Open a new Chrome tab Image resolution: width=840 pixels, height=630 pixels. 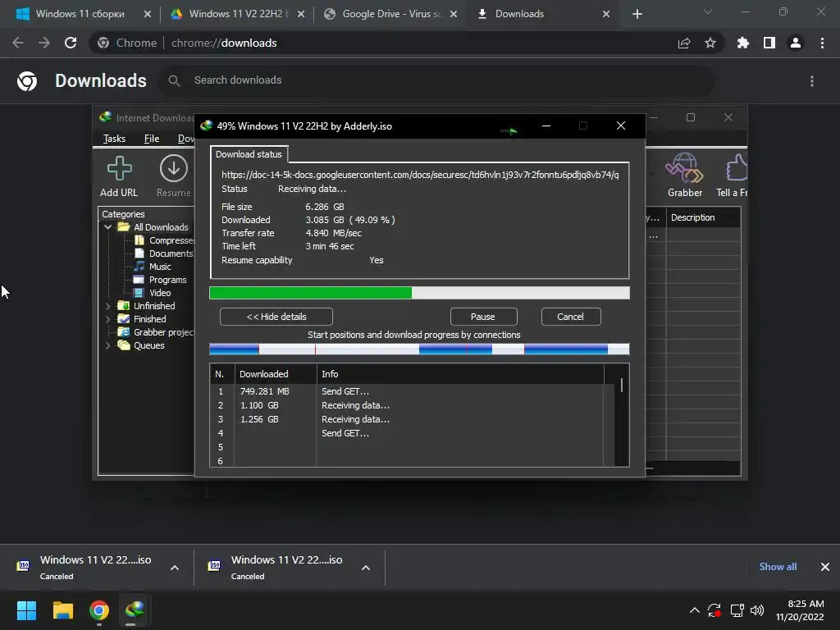click(637, 14)
